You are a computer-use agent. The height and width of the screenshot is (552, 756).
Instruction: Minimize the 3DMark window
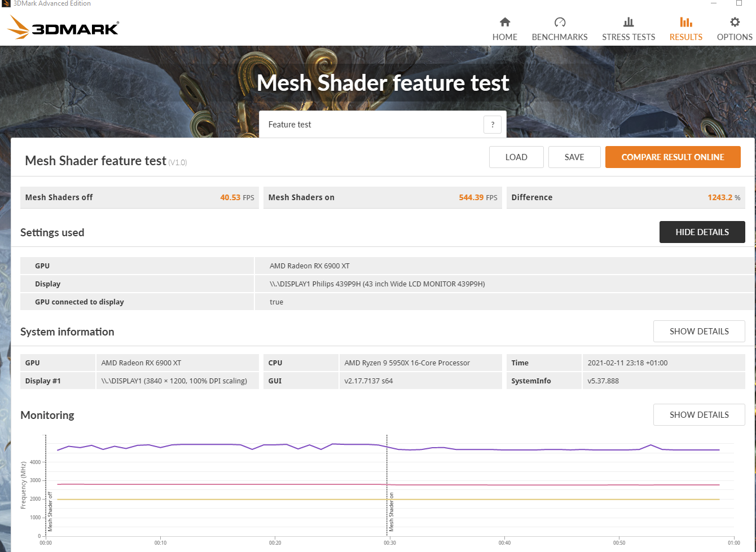tap(714, 3)
